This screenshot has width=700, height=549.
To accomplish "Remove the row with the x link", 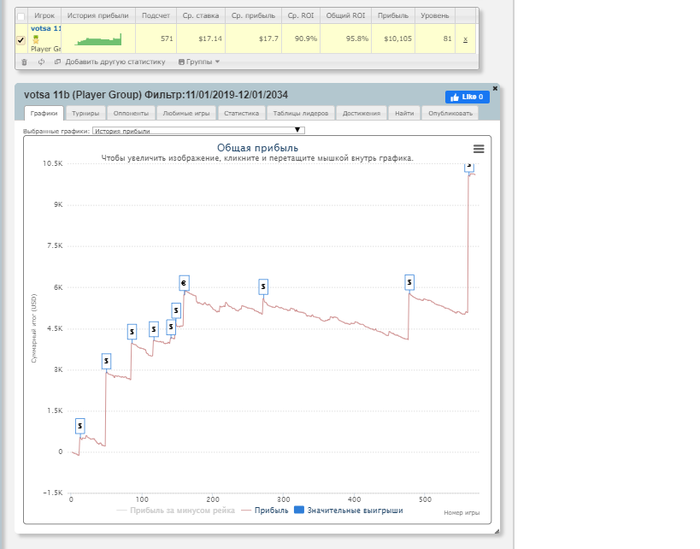I will coord(465,39).
